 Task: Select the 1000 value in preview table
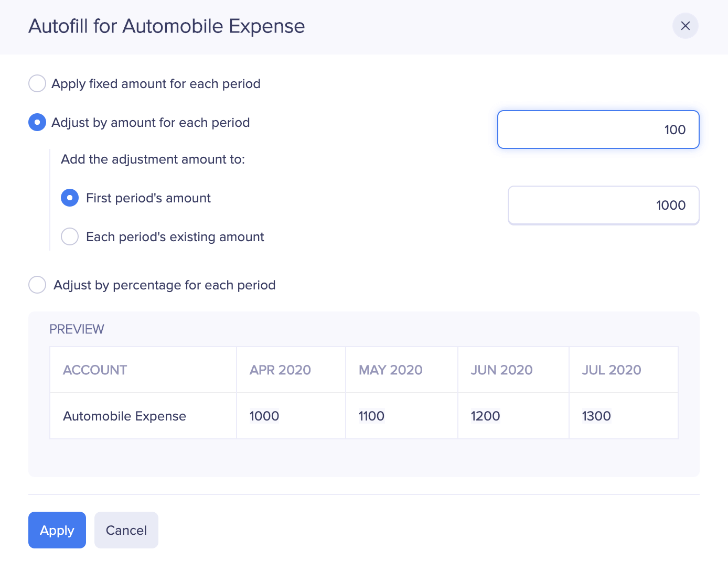tap(264, 416)
